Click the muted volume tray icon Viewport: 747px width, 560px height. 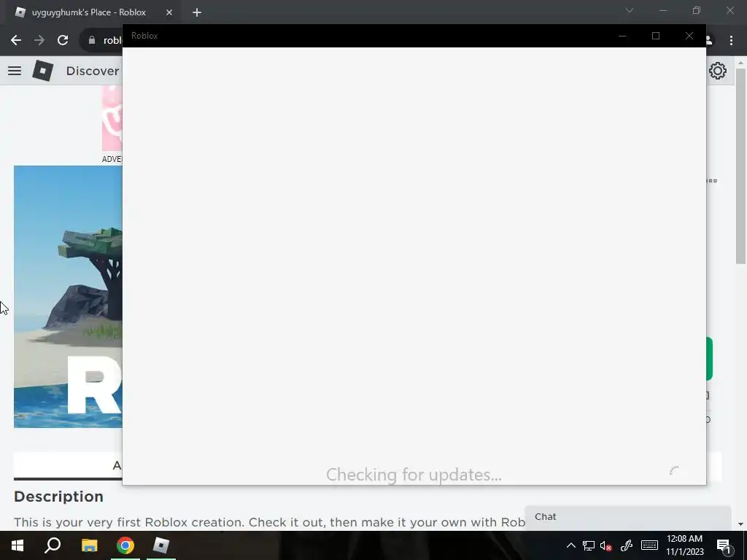click(606, 546)
